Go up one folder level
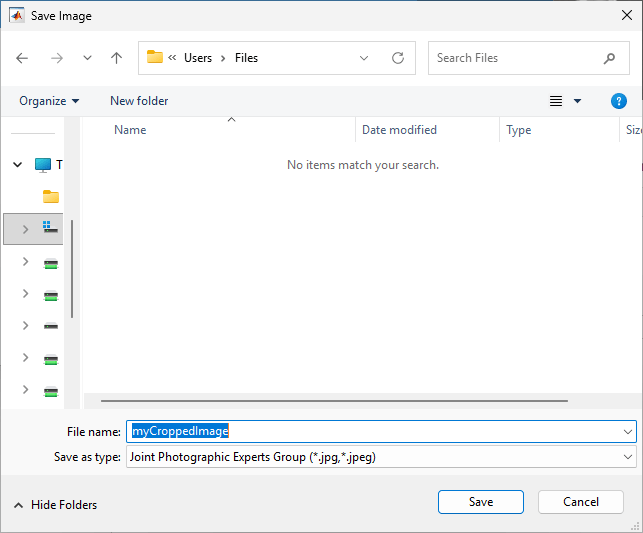Viewport: 643px width, 533px height. click(116, 58)
